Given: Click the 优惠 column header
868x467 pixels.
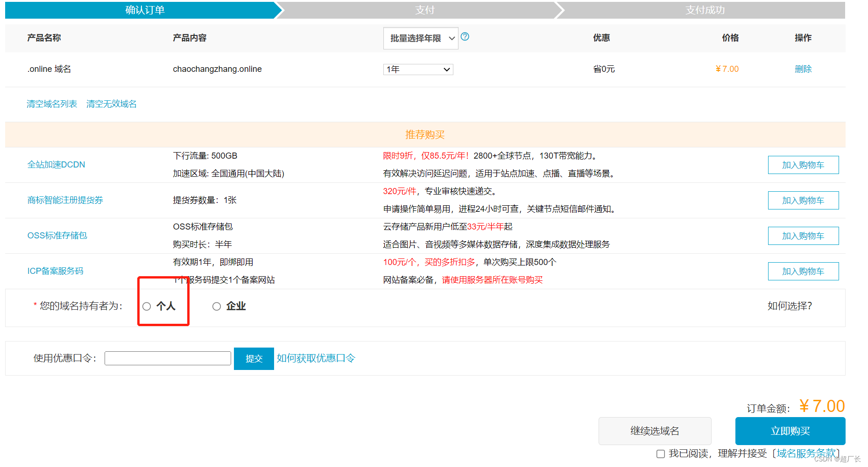Looking at the screenshot, I should click(x=601, y=38).
